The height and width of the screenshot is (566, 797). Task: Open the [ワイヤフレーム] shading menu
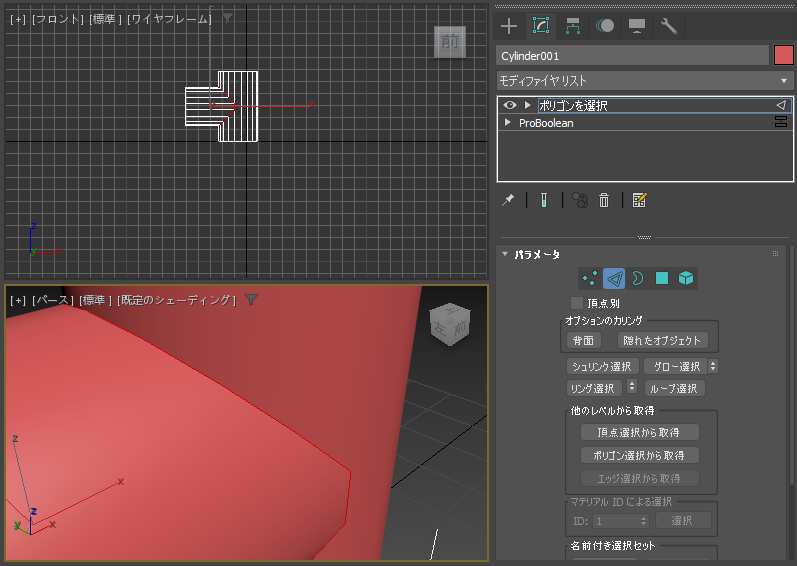click(x=169, y=19)
